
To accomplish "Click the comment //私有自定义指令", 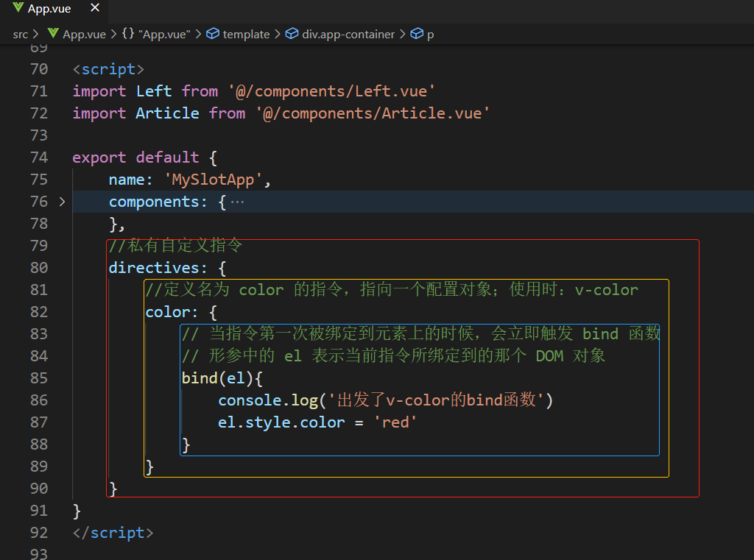I will (x=175, y=246).
